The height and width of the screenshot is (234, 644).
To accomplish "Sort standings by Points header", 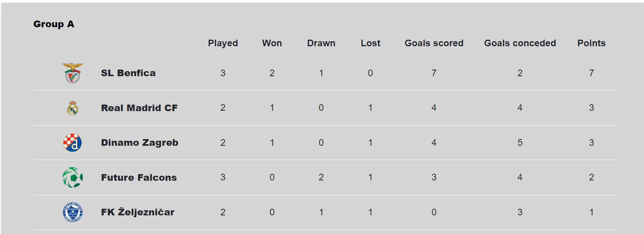I will (x=591, y=43).
